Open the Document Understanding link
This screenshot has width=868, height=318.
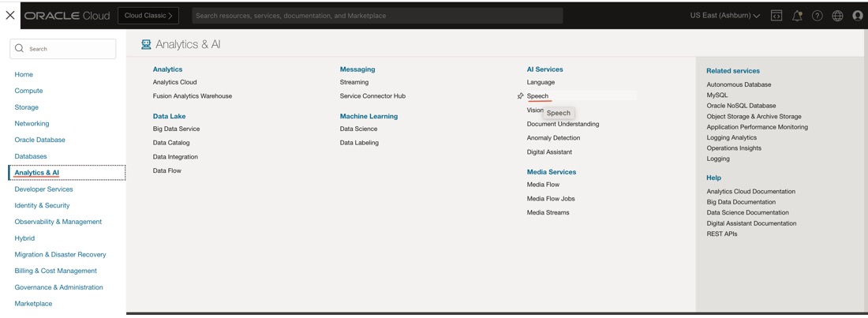tap(563, 124)
